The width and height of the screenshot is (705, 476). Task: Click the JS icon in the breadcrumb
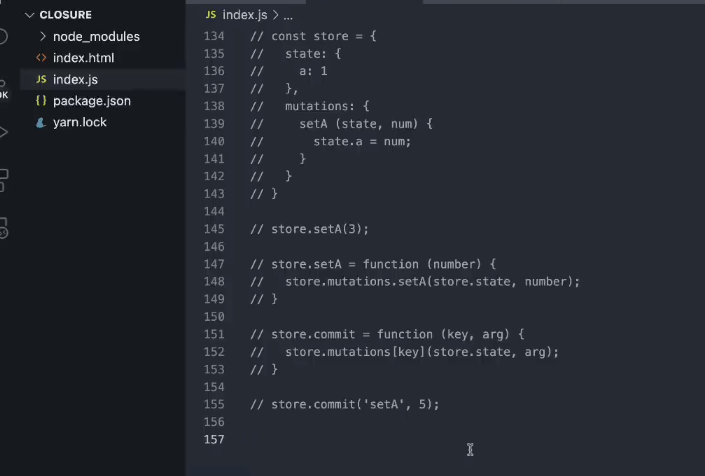[x=211, y=15]
